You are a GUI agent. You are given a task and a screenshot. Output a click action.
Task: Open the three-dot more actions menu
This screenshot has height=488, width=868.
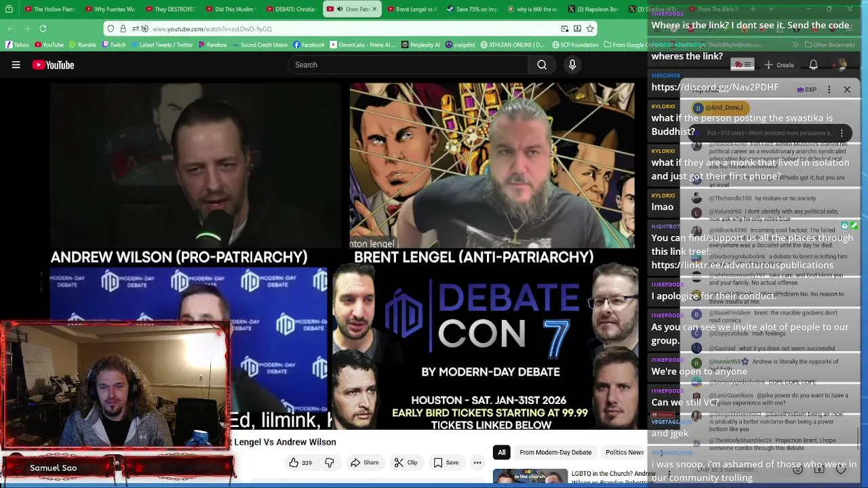(477, 463)
